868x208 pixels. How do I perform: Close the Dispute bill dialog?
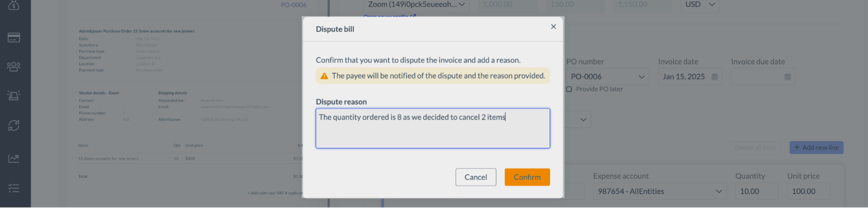pyautogui.click(x=553, y=26)
